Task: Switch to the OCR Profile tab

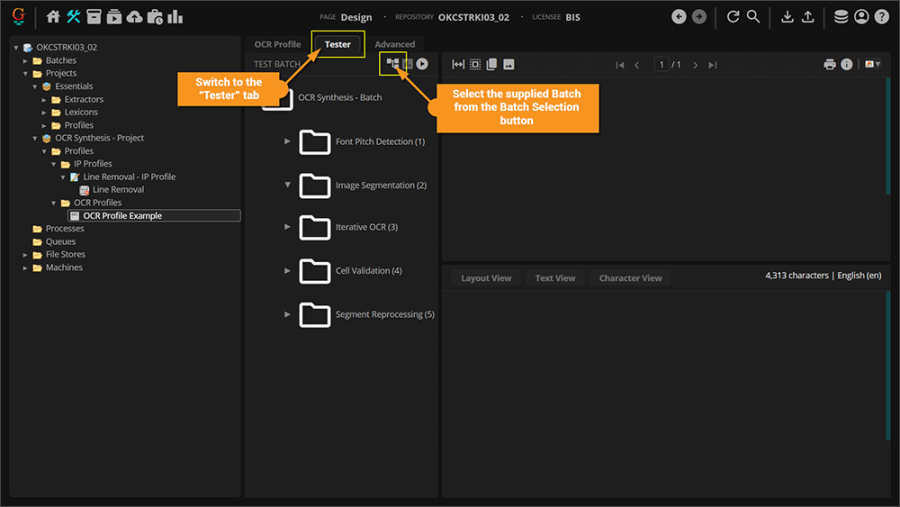Action: pyautogui.click(x=278, y=44)
